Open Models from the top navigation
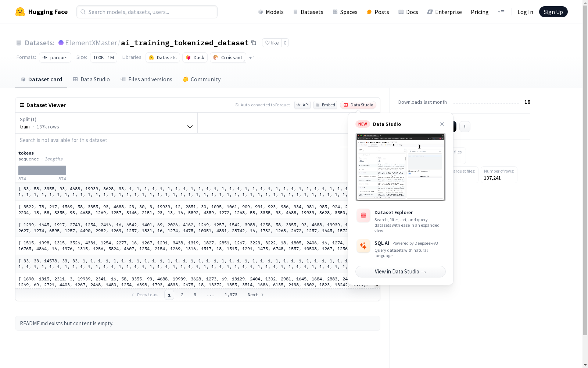This screenshot has width=588, height=368. click(271, 12)
